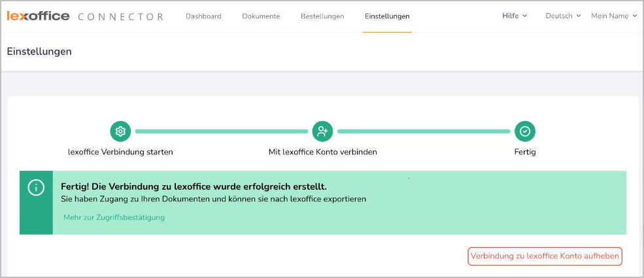The width and height of the screenshot is (644, 278).
Task: Click the Einstellungen page heading
Action: click(39, 51)
